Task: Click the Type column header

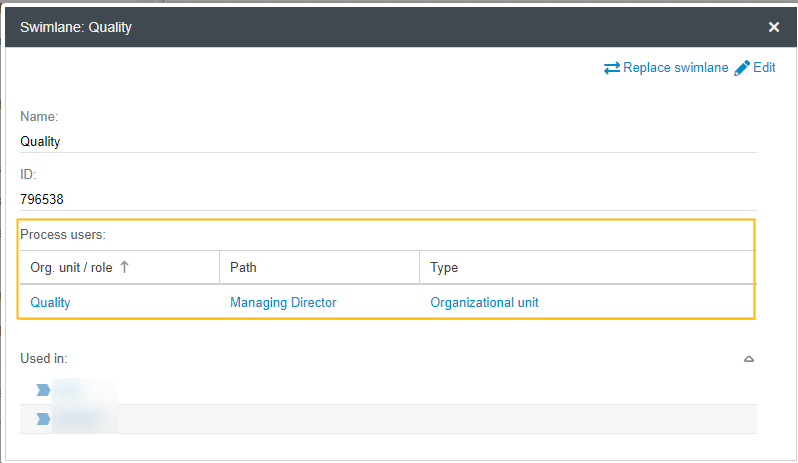Action: coord(444,268)
